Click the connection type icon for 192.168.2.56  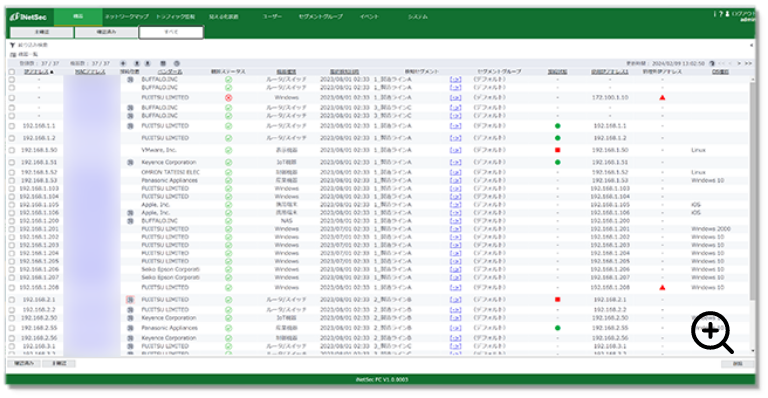[130, 338]
